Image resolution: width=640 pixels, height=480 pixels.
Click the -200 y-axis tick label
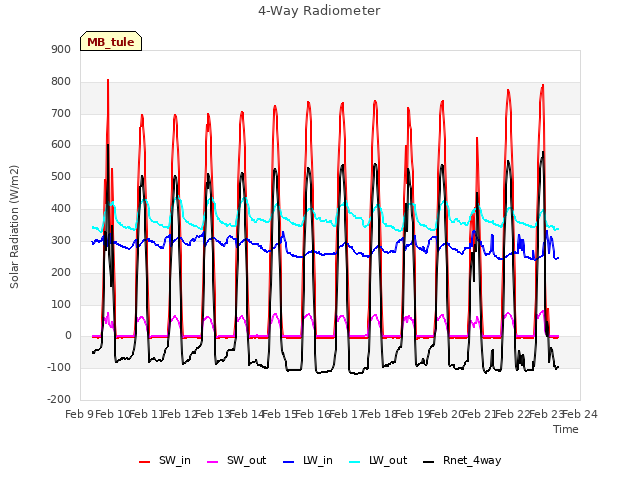point(59,399)
